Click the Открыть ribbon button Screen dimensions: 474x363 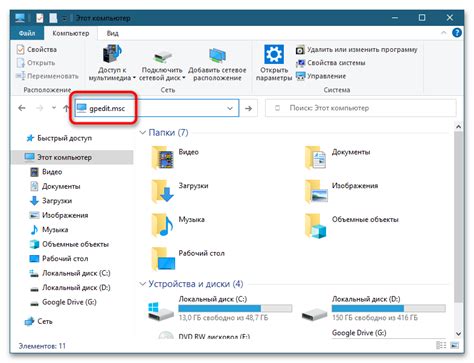click(36, 63)
